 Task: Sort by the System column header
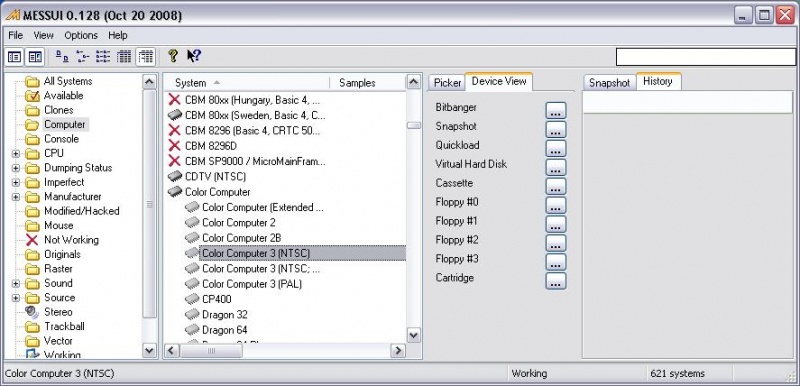(247, 83)
